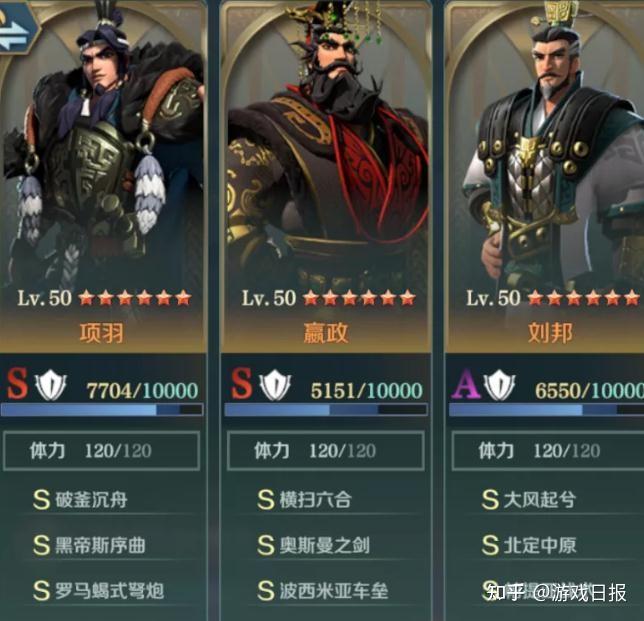This screenshot has height=621, width=644.
Task: Tap the shield icon on 刘邦's card
Action: pos(499,384)
